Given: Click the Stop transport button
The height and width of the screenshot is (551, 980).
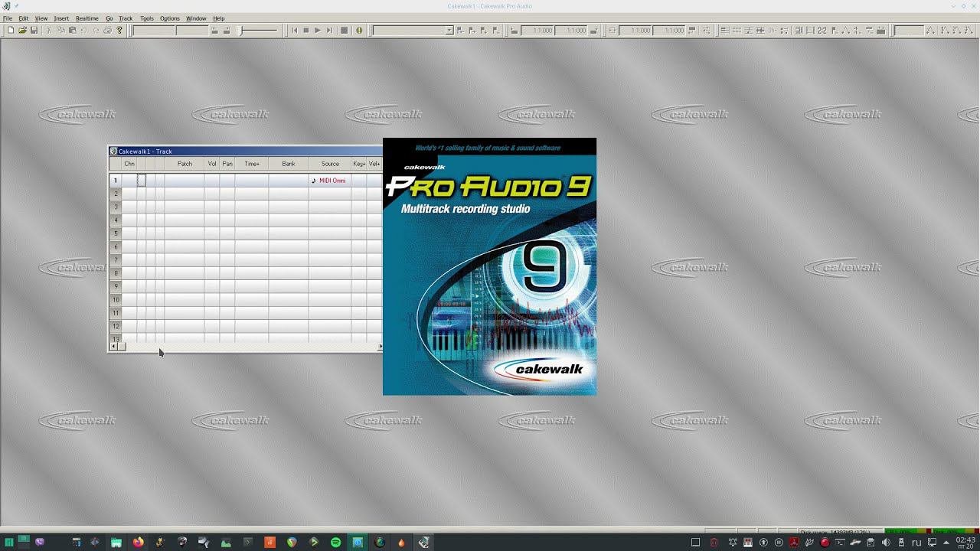Looking at the screenshot, I should (x=305, y=31).
